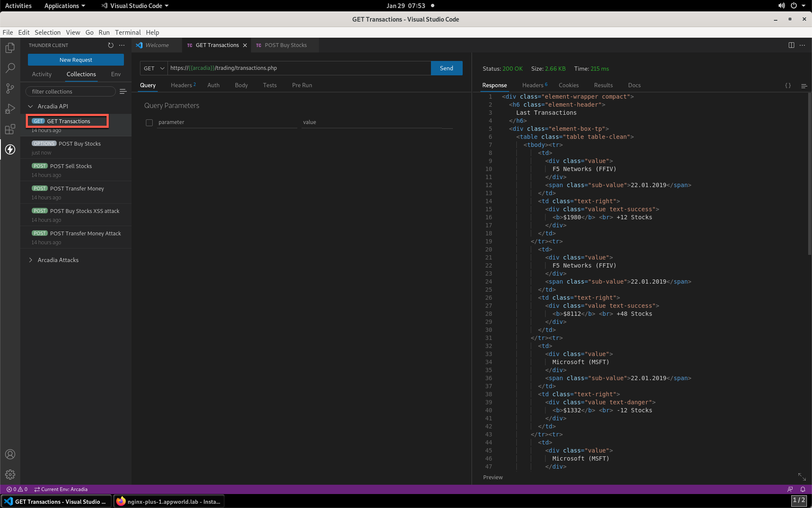Viewport: 812px width, 508px height.
Task: Open the response options menu icon
Action: click(x=804, y=86)
